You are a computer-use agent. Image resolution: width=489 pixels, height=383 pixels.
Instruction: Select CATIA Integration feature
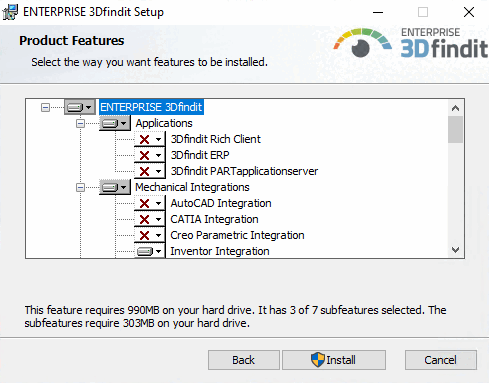coord(214,219)
